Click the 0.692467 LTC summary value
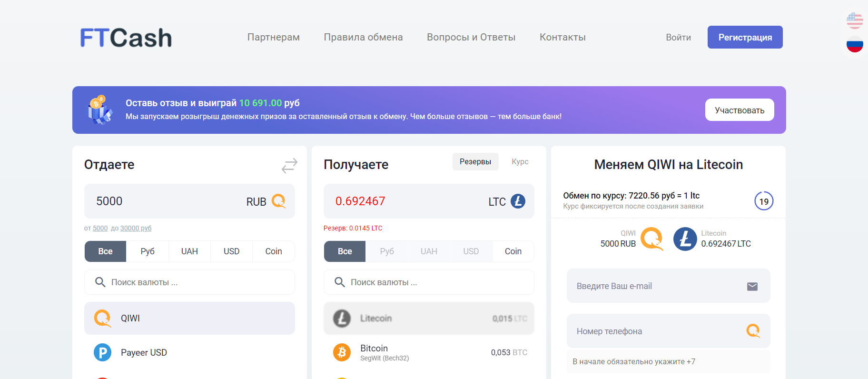The image size is (868, 379). point(726,244)
